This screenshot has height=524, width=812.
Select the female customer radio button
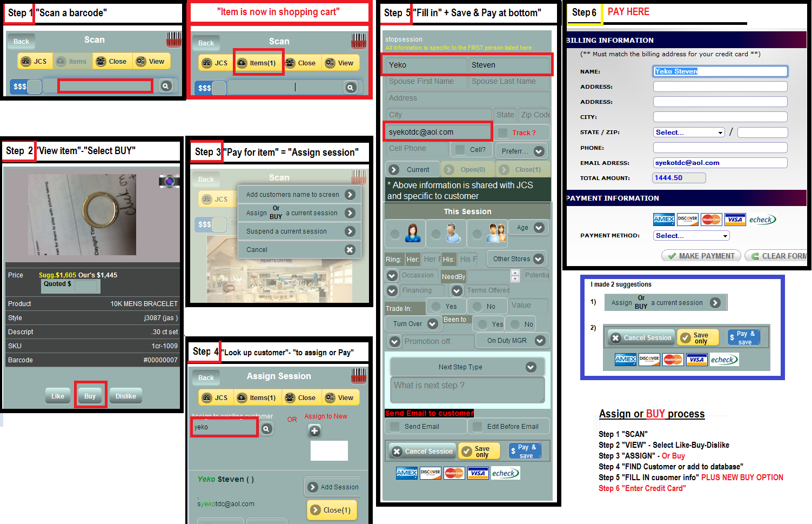pos(395,234)
